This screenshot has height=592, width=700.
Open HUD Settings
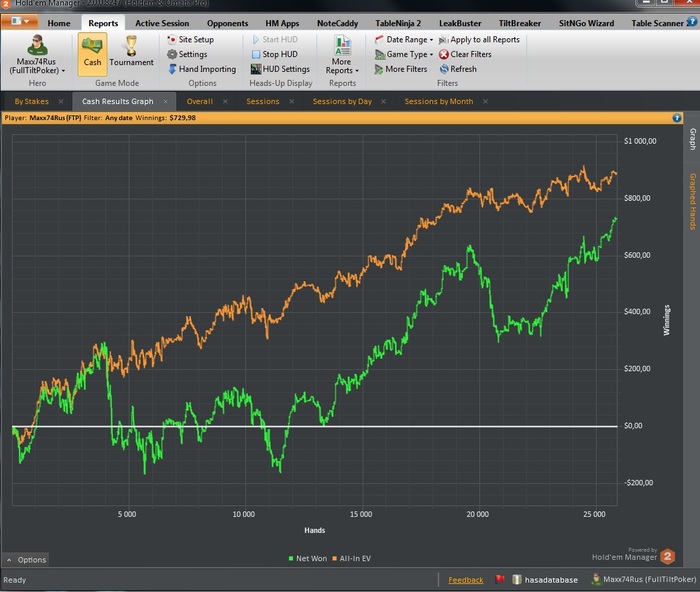pos(280,69)
